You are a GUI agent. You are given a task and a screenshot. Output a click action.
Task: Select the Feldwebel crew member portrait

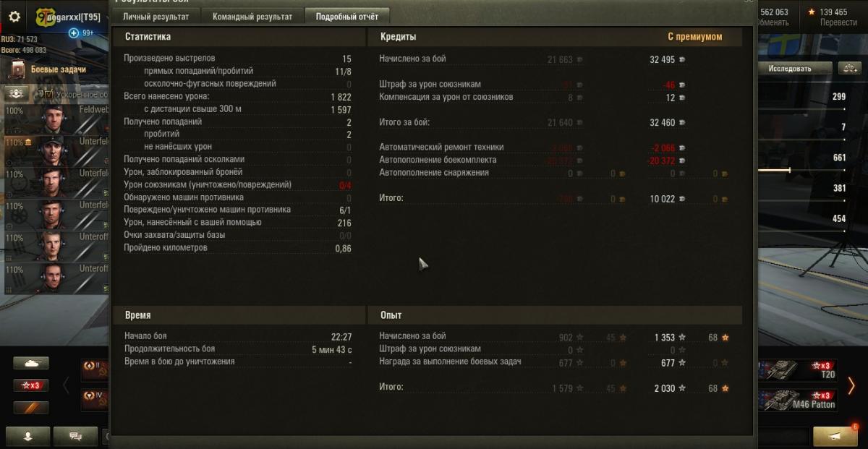pos(54,120)
